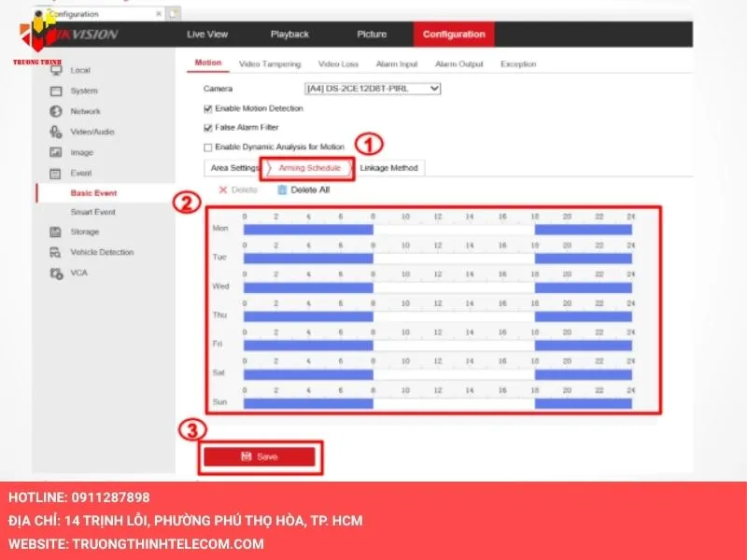Image resolution: width=747 pixels, height=560 pixels.
Task: Expand the Event section in sidebar
Action: click(x=80, y=173)
